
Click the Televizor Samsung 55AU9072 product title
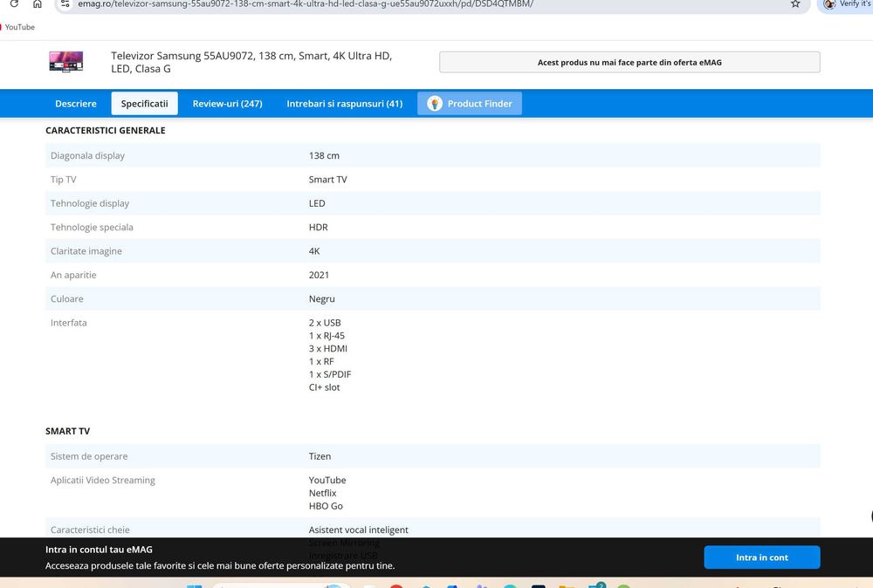click(x=251, y=62)
